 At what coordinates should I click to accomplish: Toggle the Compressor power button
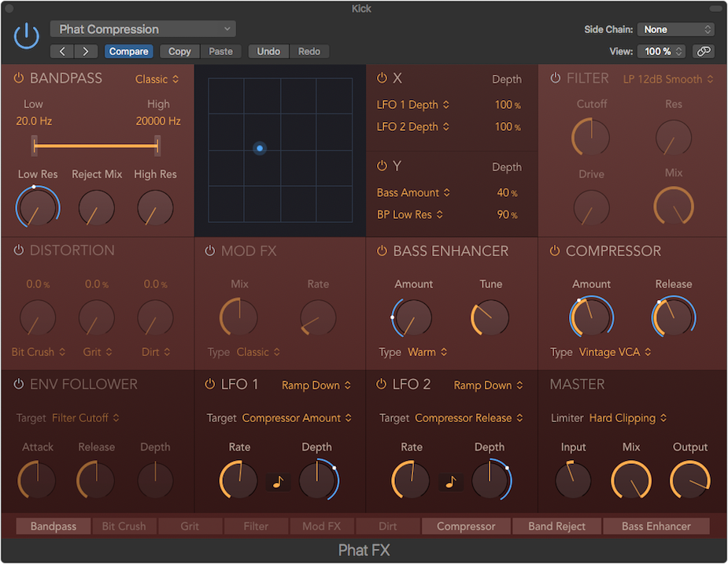coord(554,250)
